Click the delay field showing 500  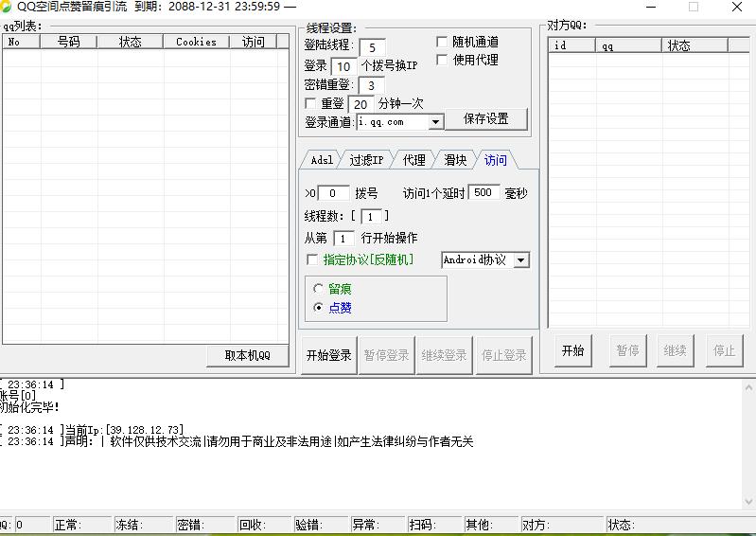(483, 192)
